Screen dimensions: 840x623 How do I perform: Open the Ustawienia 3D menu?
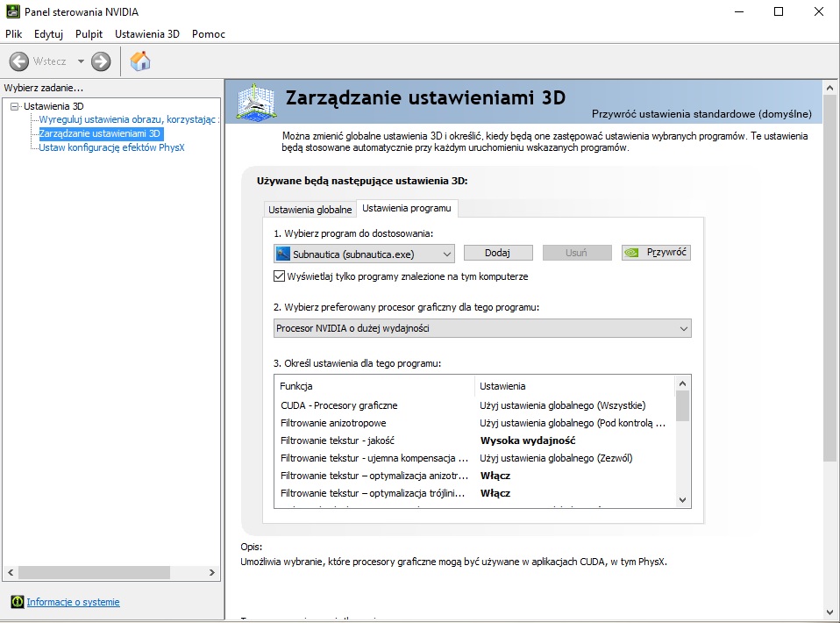147,33
